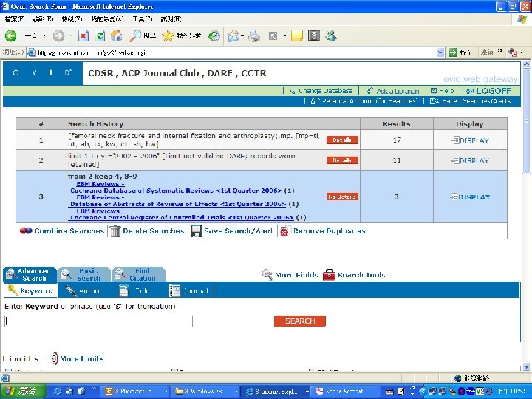Open the Mail envelope toolbar icon
The height and width of the screenshot is (399, 532).
233,35
